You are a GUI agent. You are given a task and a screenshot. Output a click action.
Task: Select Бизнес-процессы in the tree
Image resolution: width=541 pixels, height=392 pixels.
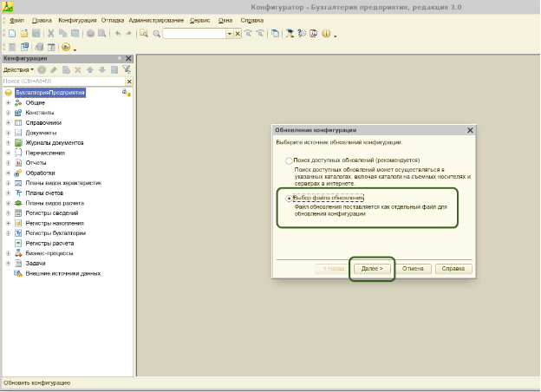tap(49, 253)
